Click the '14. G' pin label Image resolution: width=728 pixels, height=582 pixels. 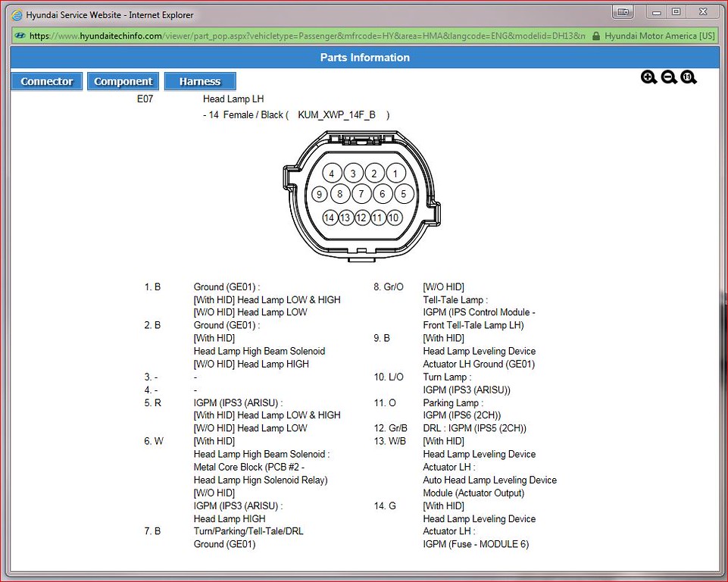tap(385, 505)
